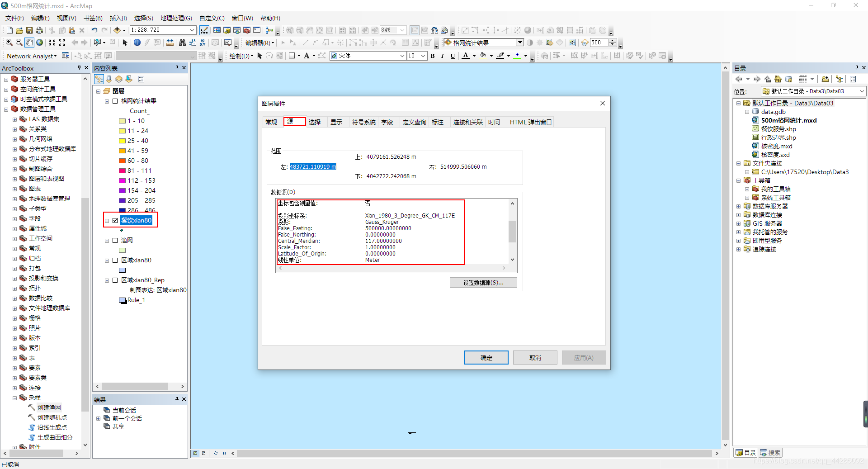Close the 图层属性 dialog with X
Screen dimensions: 868x469
tap(603, 103)
